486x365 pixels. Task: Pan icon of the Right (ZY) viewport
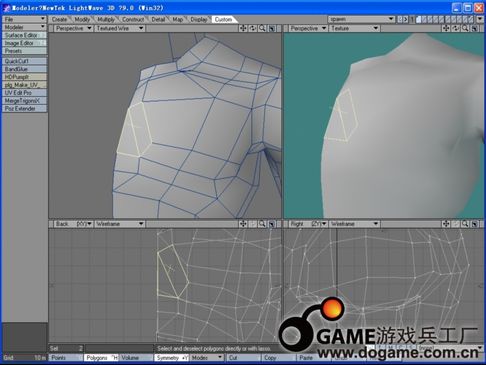point(446,224)
